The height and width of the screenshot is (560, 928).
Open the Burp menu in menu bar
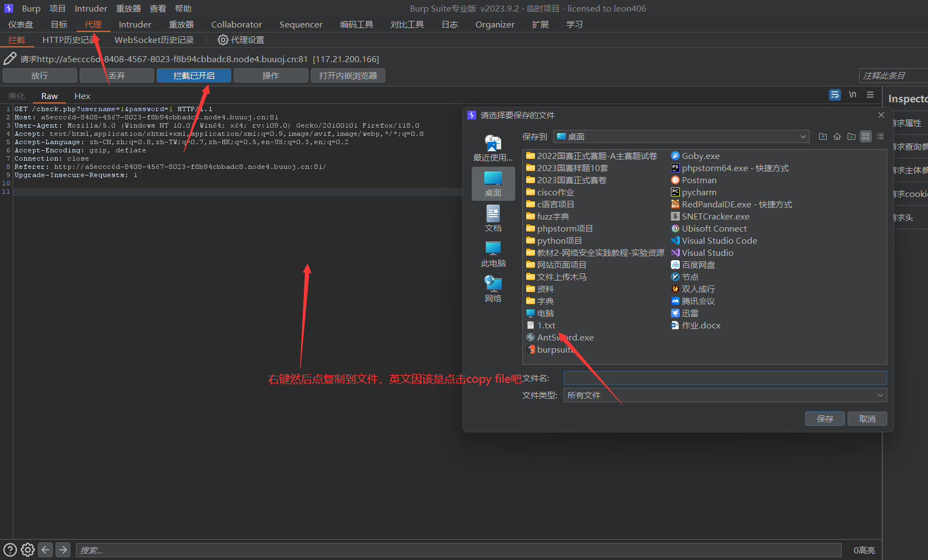(31, 8)
